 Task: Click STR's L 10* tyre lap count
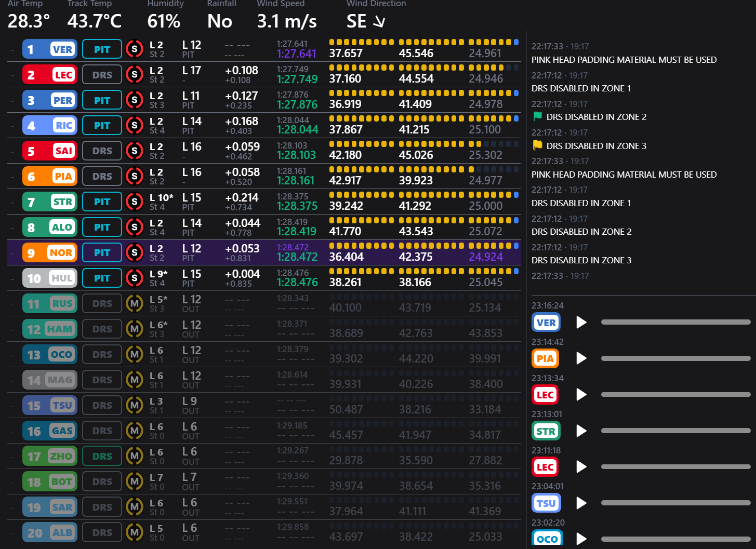162,197
